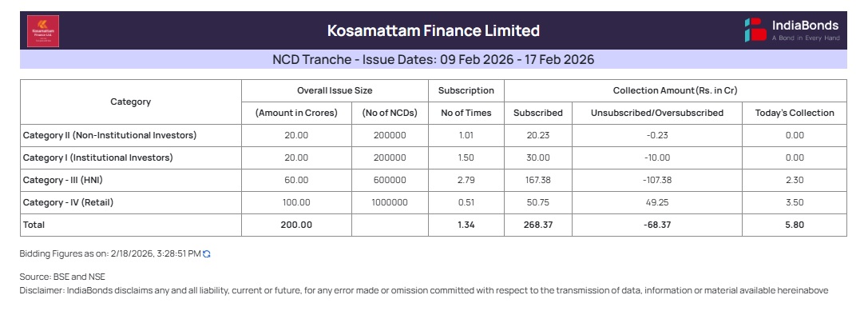Click the IndiaBonds disclaimer text
This screenshot has height=323, width=868.
tap(424, 289)
